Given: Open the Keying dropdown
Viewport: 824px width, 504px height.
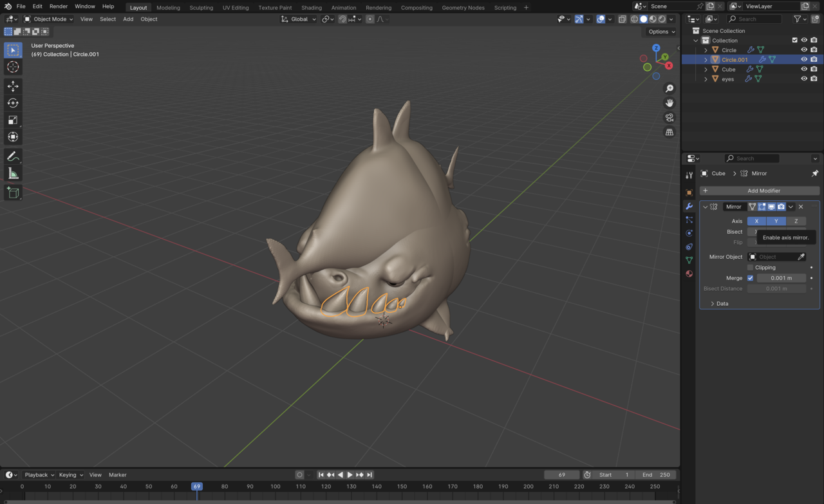Looking at the screenshot, I should pos(71,475).
